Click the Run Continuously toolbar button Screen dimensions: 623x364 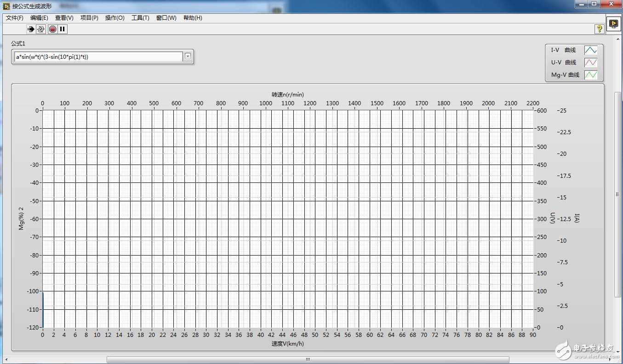coord(41,29)
